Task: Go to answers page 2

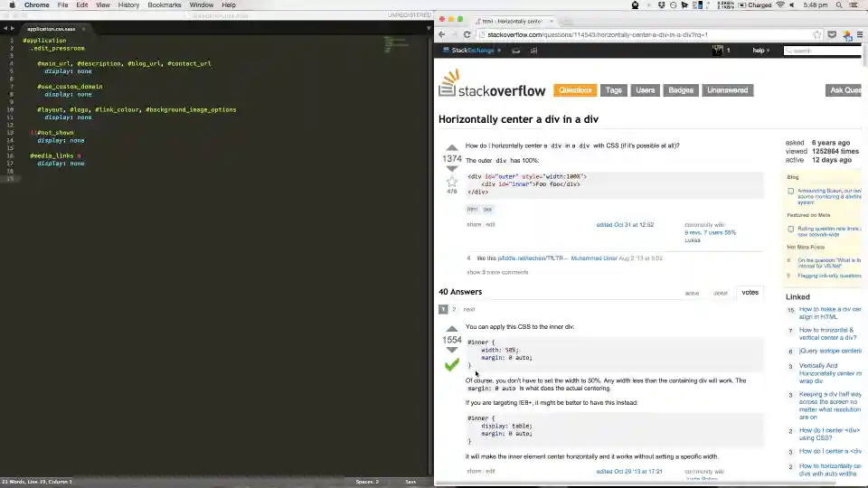Action: click(454, 309)
